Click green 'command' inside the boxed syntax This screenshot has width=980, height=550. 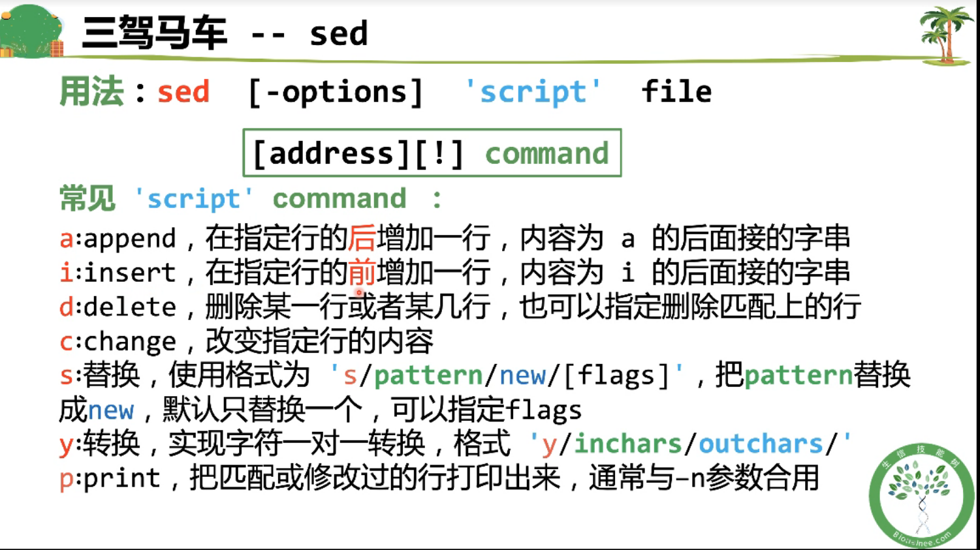pyautogui.click(x=546, y=154)
